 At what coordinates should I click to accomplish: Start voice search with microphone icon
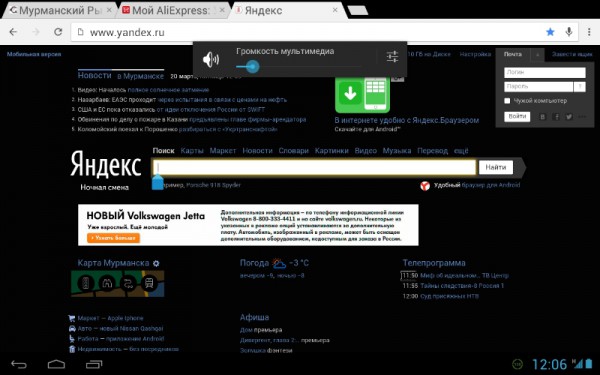(569, 32)
